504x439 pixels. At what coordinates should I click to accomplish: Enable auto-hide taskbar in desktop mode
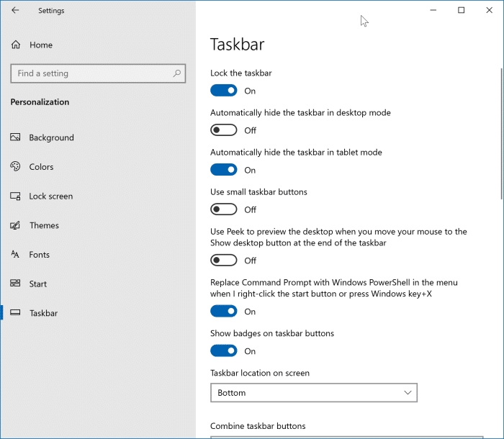[x=224, y=130]
